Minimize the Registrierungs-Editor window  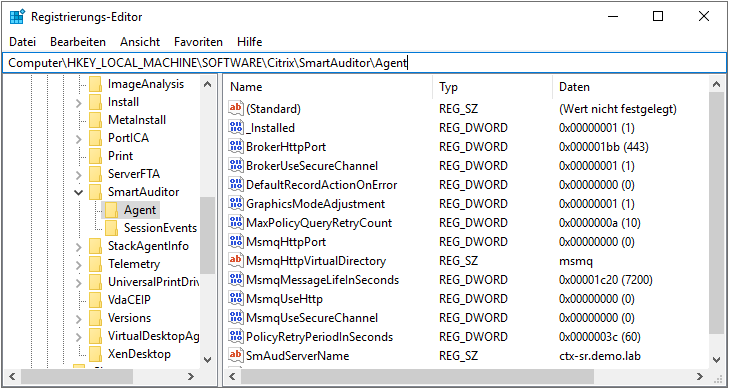click(613, 16)
